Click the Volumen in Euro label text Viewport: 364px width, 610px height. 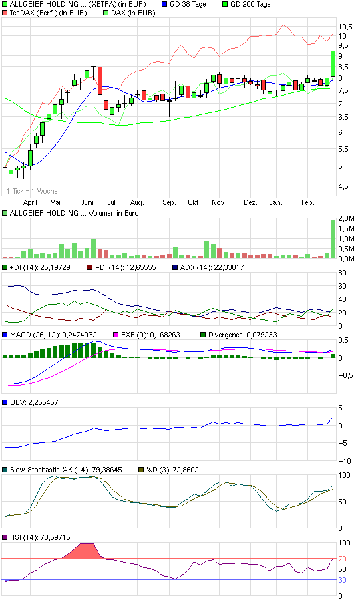click(x=113, y=213)
